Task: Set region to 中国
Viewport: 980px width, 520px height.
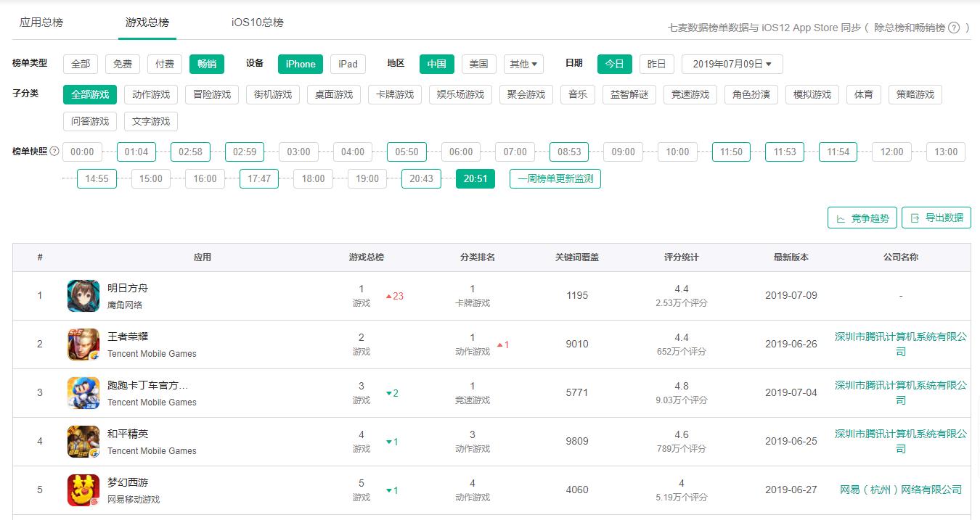Action: (437, 64)
